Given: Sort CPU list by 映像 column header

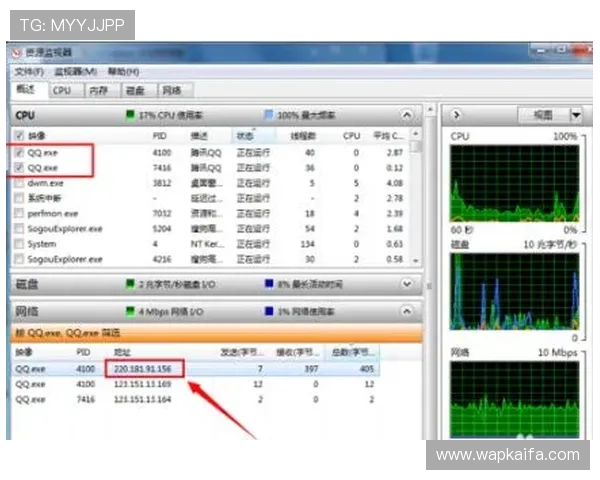Looking at the screenshot, I should (x=37, y=136).
